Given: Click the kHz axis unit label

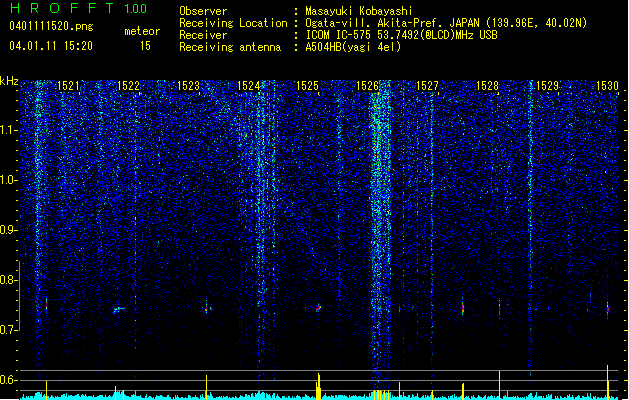Looking at the screenshot, I should [x=9, y=81].
